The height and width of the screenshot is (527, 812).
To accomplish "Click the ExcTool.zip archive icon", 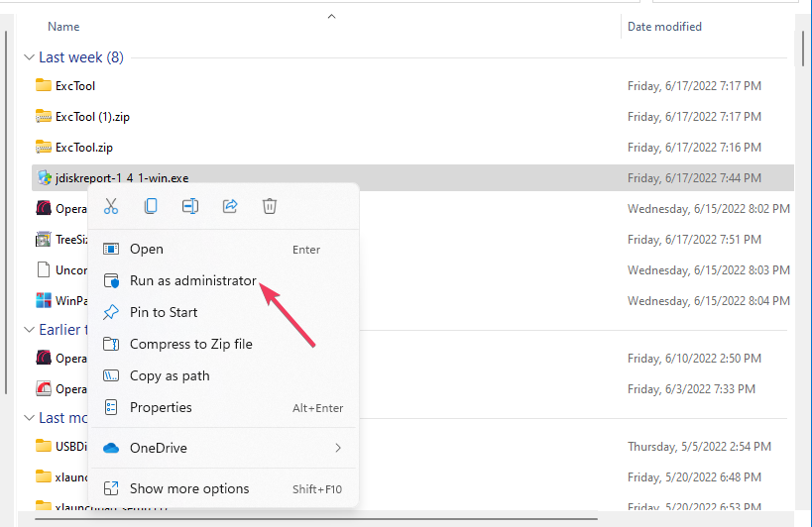I will point(44,147).
